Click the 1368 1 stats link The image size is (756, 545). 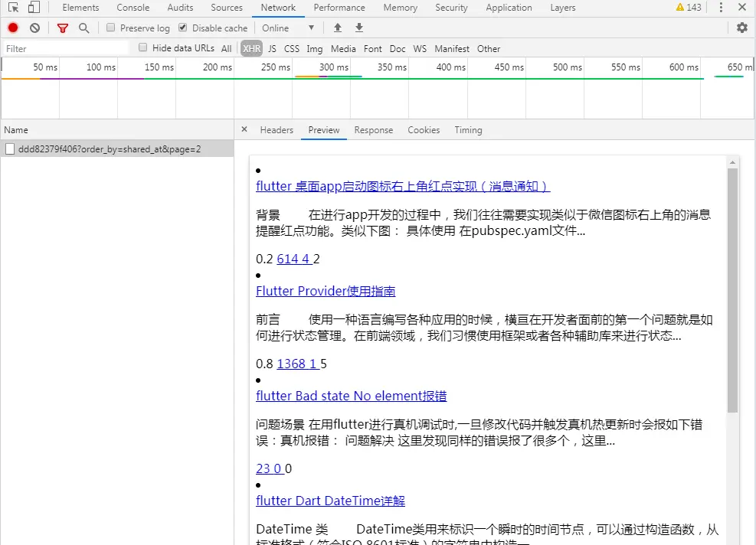click(x=298, y=364)
